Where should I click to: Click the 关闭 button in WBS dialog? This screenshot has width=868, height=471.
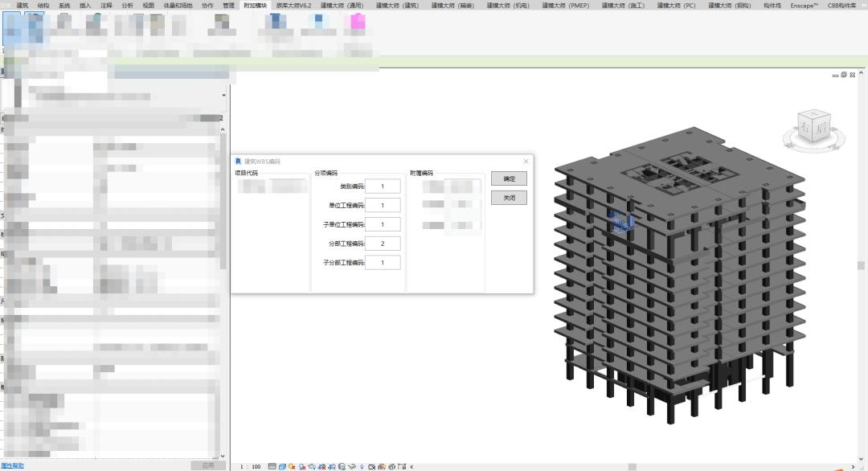pyautogui.click(x=509, y=198)
